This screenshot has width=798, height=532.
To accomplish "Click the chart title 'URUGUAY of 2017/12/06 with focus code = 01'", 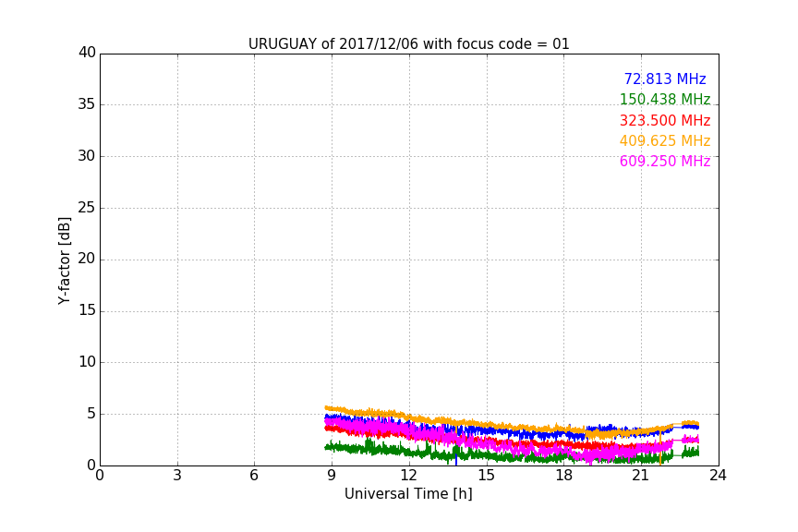I will click(408, 44).
